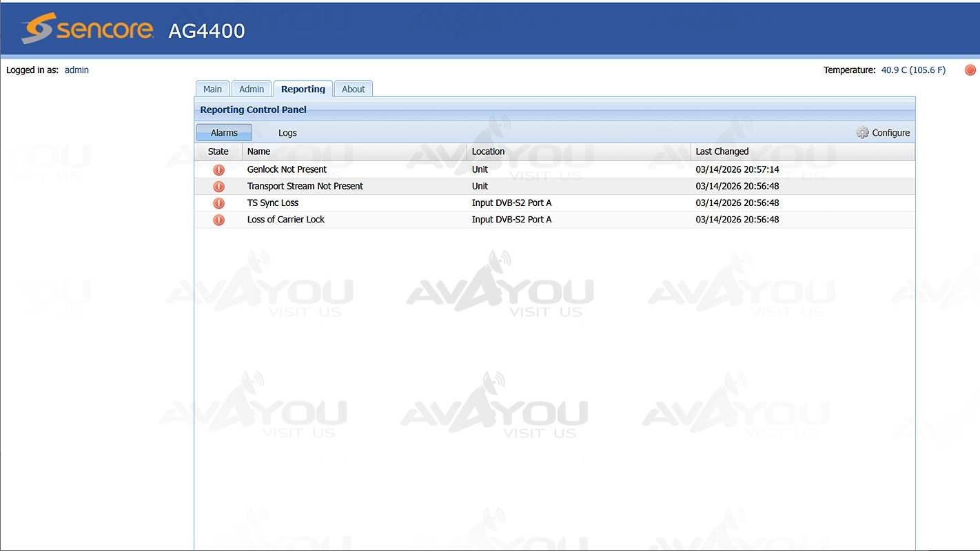This screenshot has height=551, width=980.
Task: Click the admin user link
Action: (76, 70)
